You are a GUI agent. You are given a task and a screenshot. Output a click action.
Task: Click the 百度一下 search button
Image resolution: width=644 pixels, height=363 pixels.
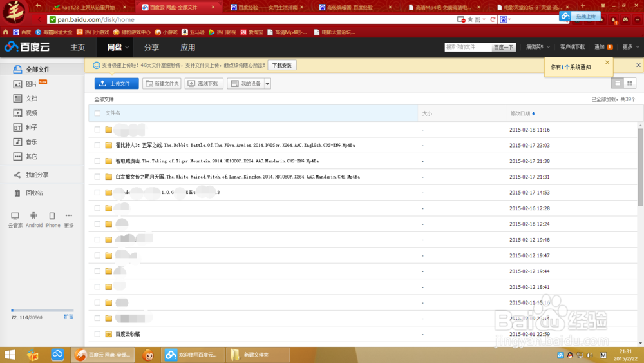504,47
